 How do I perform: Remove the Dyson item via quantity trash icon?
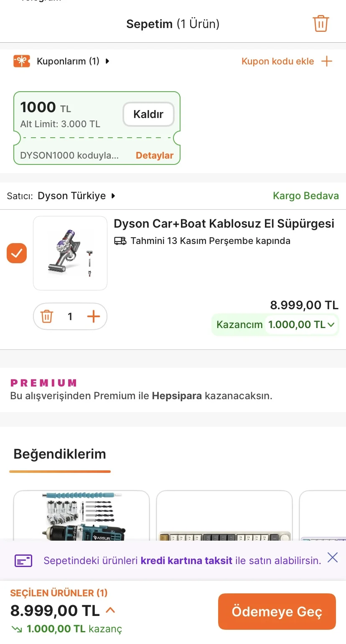point(47,316)
